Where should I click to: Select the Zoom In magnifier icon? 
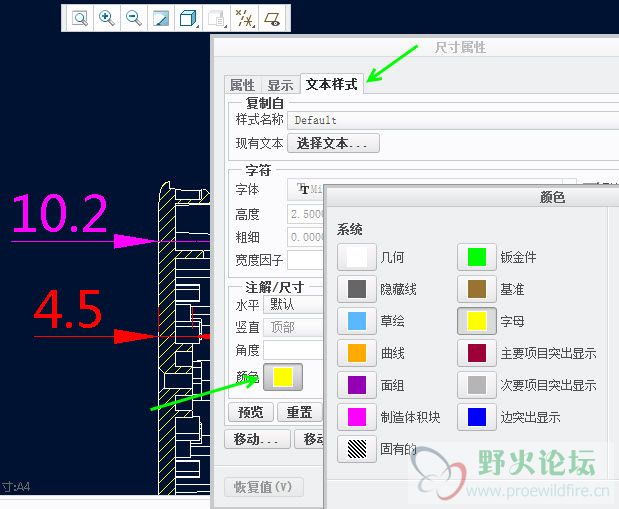click(x=107, y=18)
